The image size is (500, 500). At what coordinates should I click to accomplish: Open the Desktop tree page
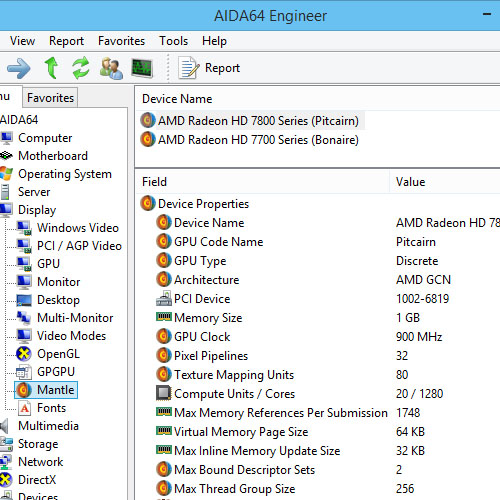point(58,300)
